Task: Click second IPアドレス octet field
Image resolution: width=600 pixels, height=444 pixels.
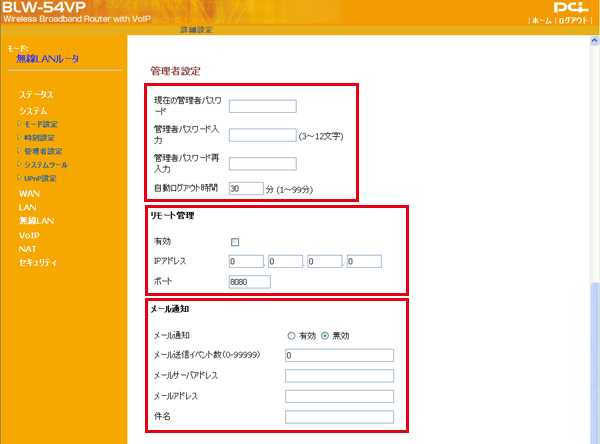Action: click(x=285, y=261)
